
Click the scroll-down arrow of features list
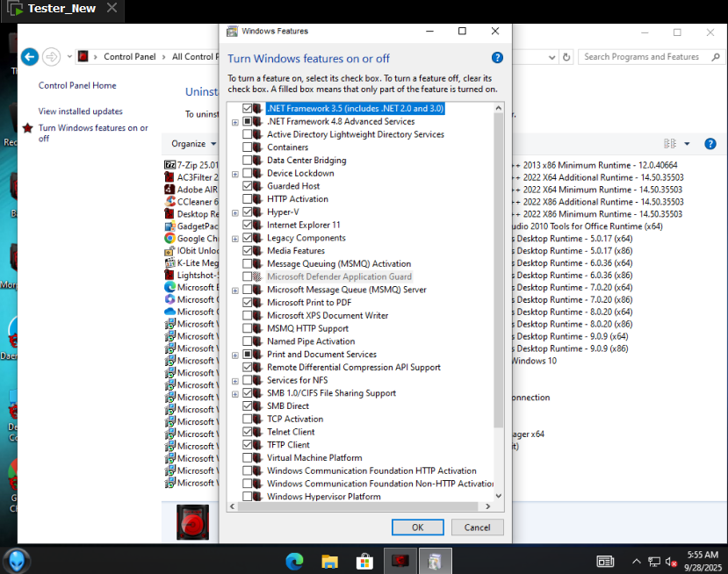tap(498, 496)
